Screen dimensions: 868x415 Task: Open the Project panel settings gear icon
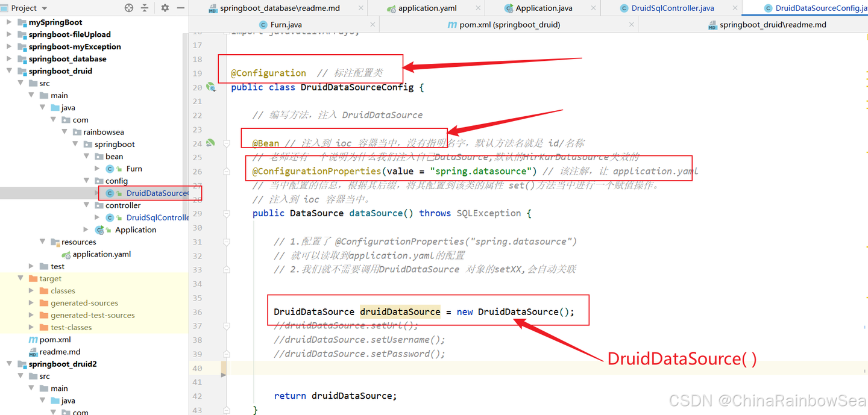[x=165, y=8]
